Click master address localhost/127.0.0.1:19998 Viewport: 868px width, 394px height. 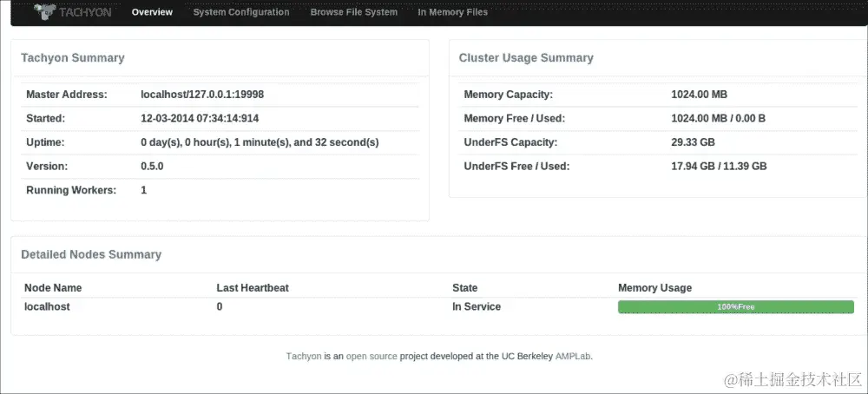202,95
